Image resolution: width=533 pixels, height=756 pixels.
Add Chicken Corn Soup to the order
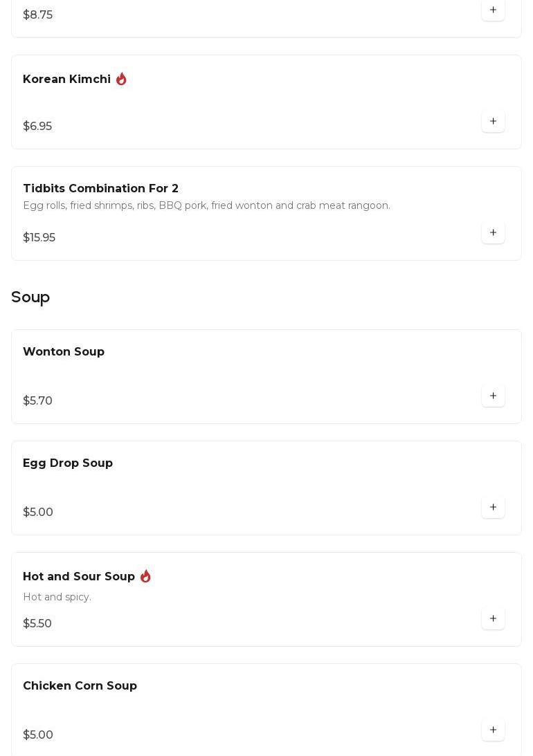tap(493, 730)
